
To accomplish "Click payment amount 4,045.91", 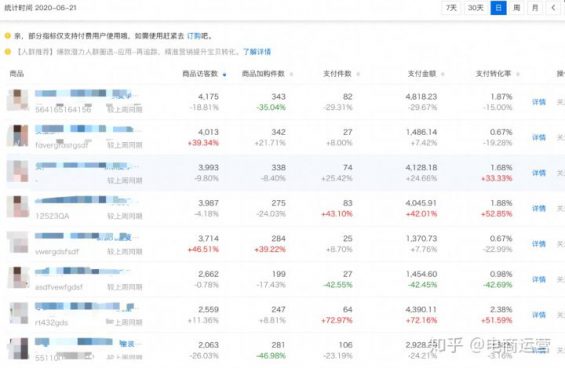I will tap(421, 203).
